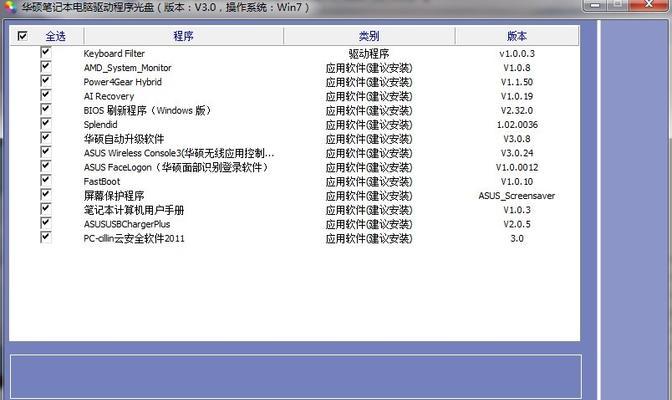Uncheck the Keyboard Filter checkbox
This screenshot has width=672, height=400.
coord(46,52)
